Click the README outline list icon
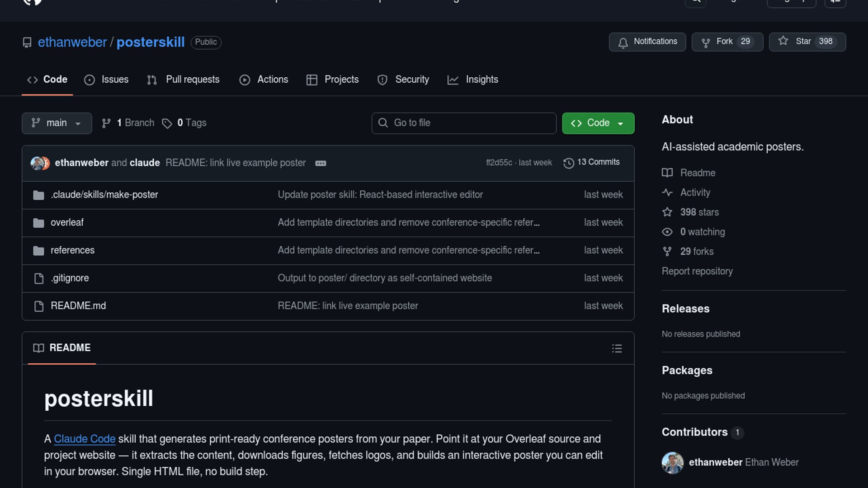Image resolution: width=868 pixels, height=488 pixels. [x=617, y=348]
